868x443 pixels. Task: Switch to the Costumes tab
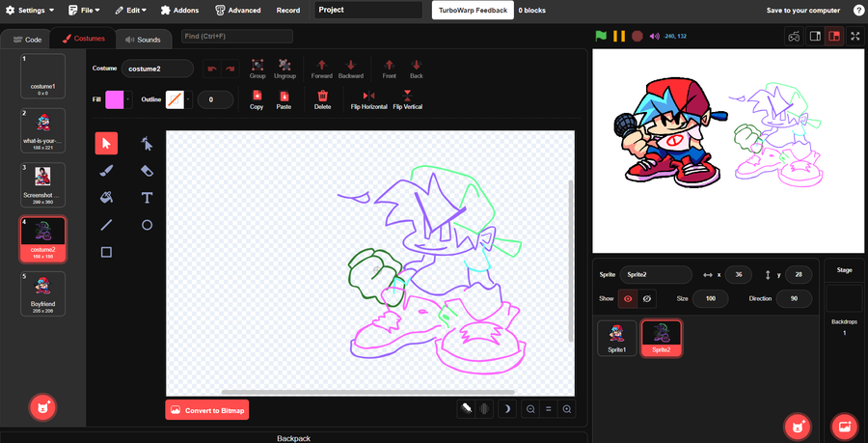pyautogui.click(x=83, y=39)
